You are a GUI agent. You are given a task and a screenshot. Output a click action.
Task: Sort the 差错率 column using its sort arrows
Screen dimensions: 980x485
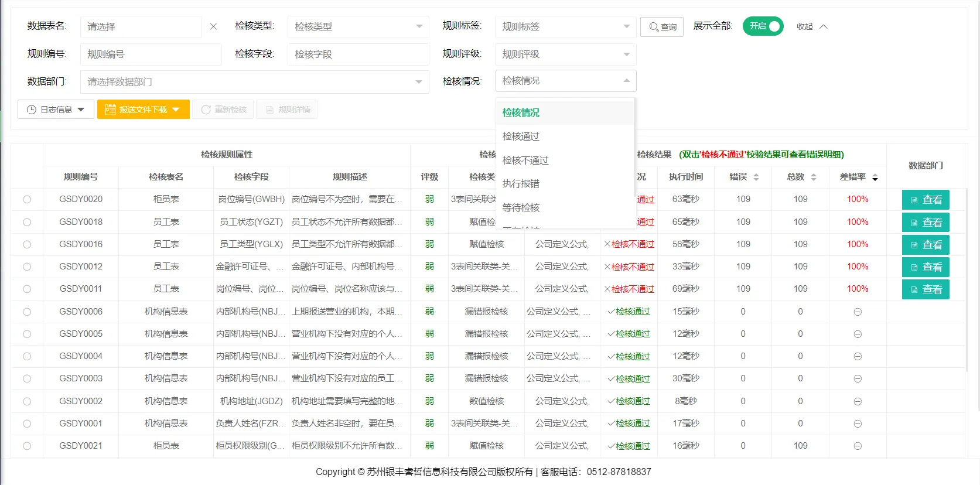(875, 177)
